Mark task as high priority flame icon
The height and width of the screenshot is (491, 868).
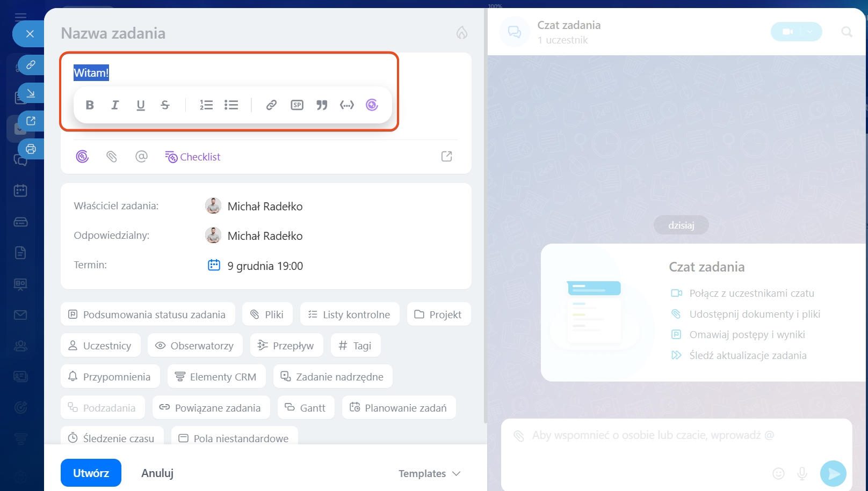tap(461, 33)
